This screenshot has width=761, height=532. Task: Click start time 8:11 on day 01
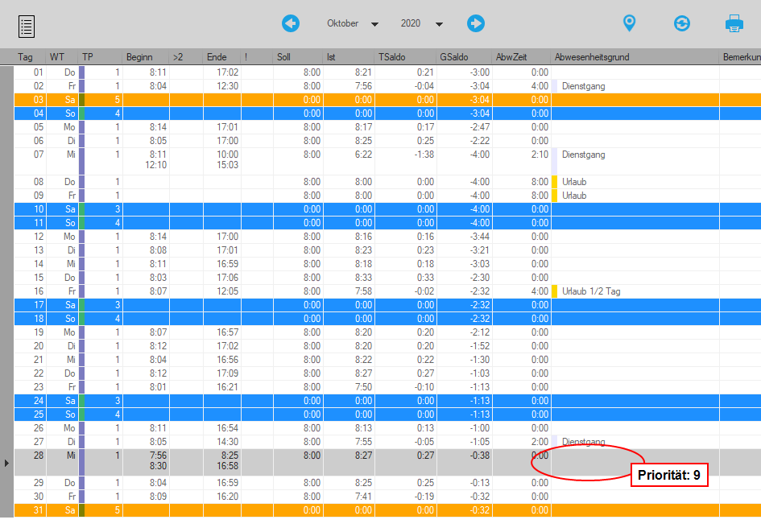tap(158, 72)
